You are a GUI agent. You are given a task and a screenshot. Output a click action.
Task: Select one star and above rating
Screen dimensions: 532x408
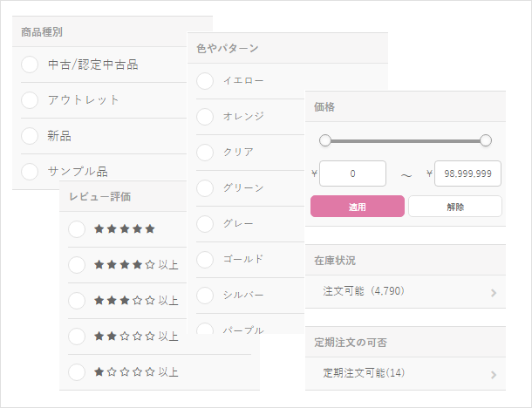click(77, 372)
